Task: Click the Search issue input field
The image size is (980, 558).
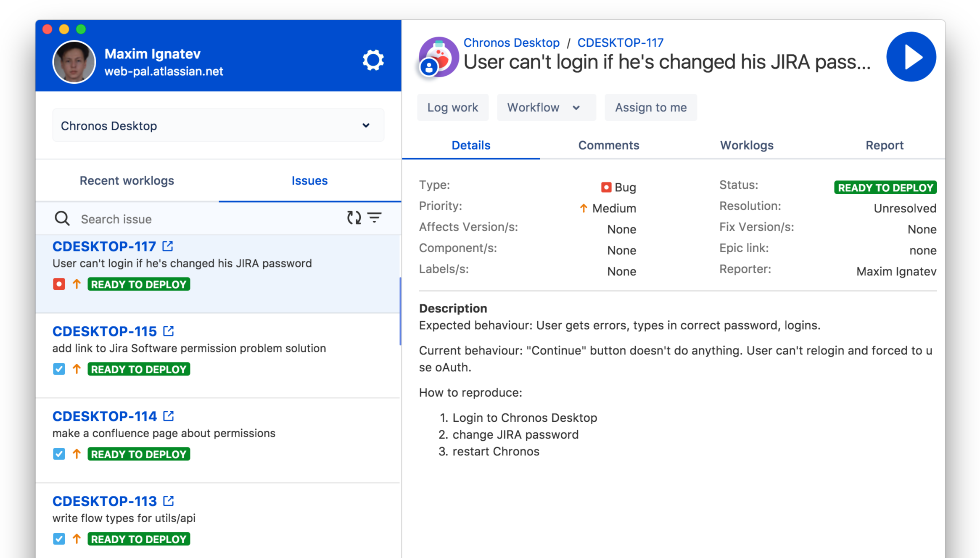Action: point(206,219)
